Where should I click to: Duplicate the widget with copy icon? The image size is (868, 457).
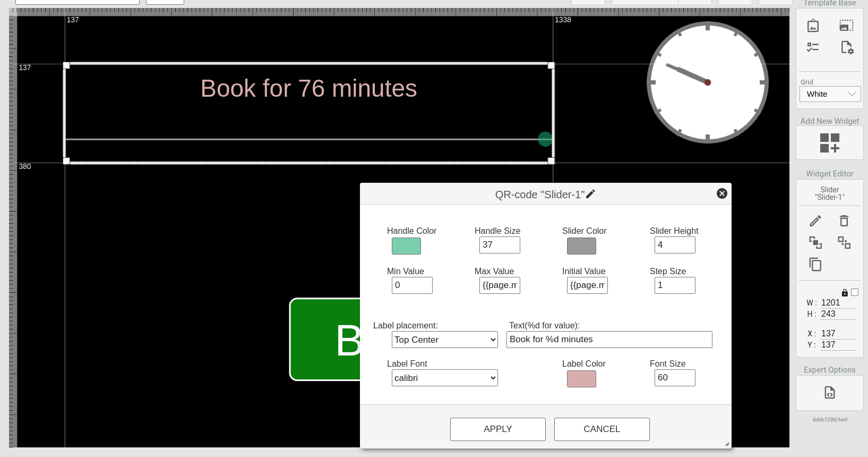[815, 264]
